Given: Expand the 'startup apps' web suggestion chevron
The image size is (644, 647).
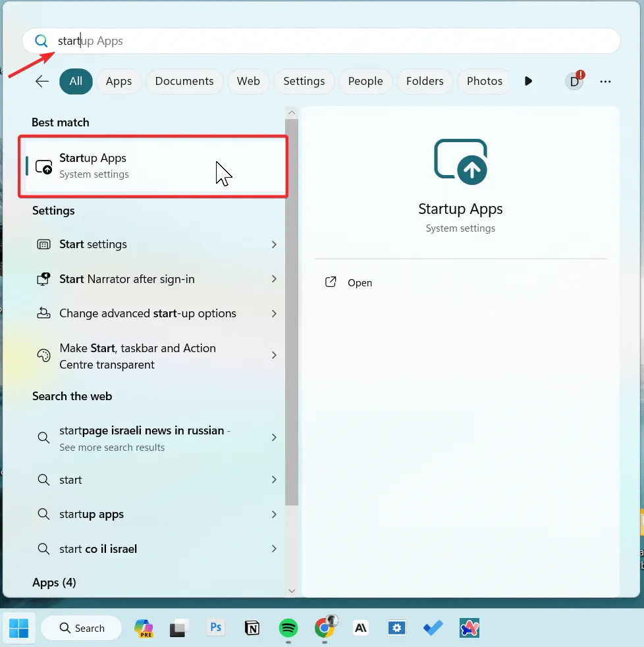Looking at the screenshot, I should coord(274,514).
